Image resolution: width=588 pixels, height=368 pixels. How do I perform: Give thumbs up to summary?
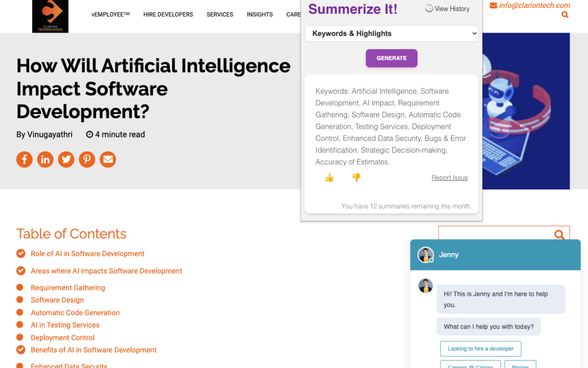tap(329, 178)
